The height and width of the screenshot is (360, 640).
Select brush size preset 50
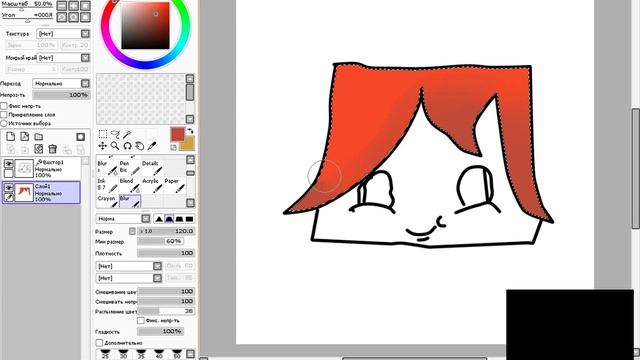pos(177,354)
